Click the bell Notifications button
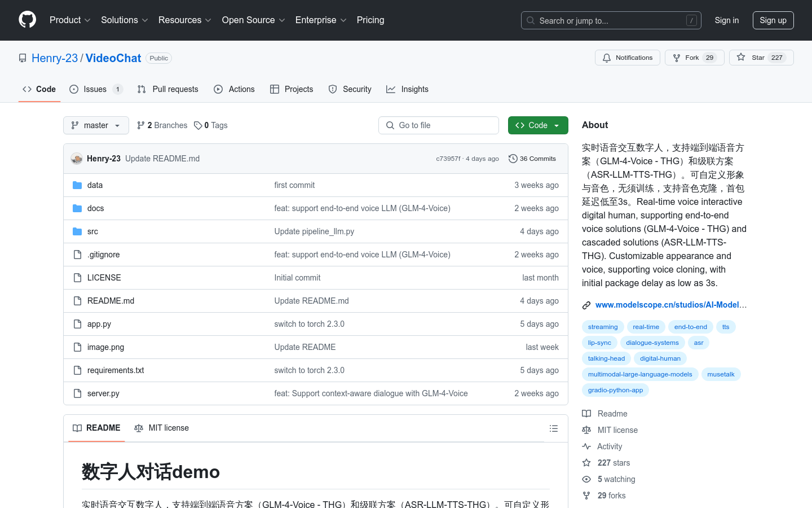The height and width of the screenshot is (508, 812). pos(628,58)
